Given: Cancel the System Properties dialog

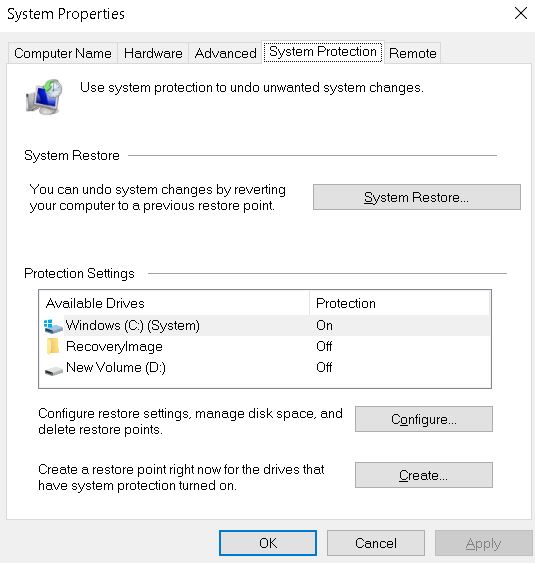Looking at the screenshot, I should click(376, 543).
